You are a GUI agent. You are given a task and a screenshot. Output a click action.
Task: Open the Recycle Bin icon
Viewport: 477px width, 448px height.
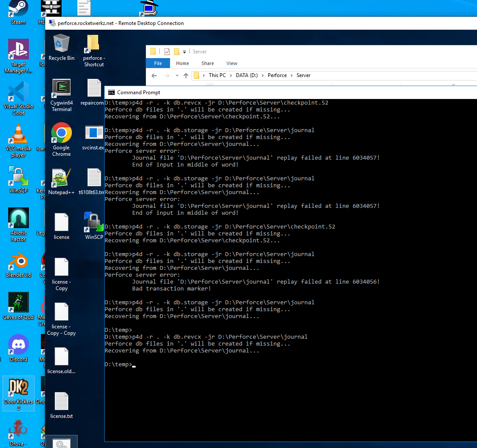point(61,44)
